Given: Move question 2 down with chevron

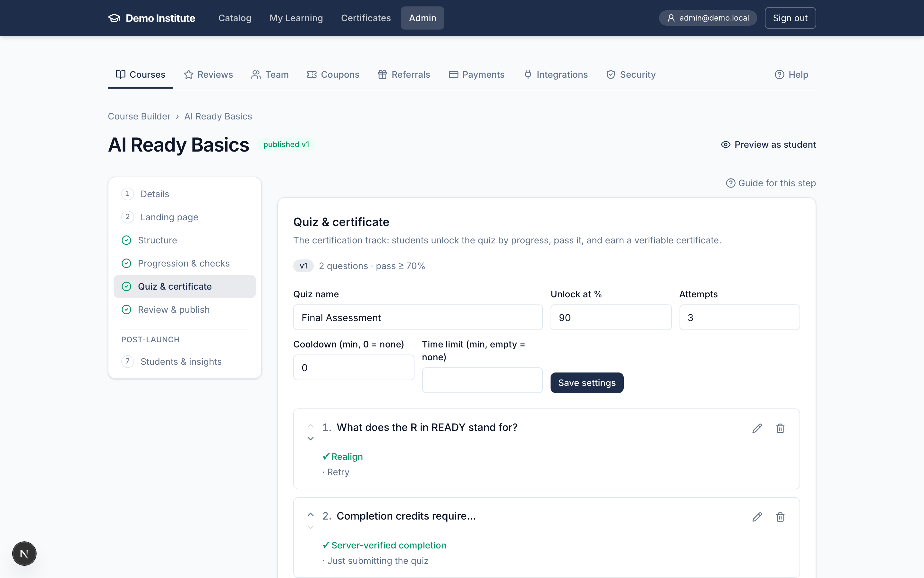Looking at the screenshot, I should (311, 527).
